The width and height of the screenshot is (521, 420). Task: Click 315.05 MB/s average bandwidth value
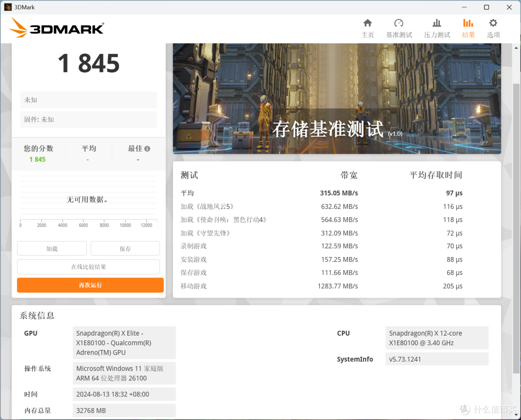tap(339, 193)
